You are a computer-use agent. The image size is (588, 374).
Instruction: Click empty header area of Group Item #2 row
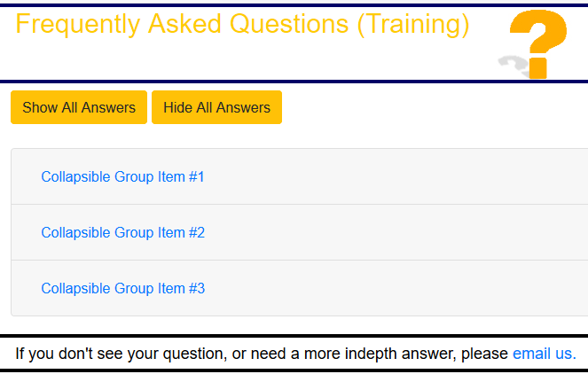(394, 232)
